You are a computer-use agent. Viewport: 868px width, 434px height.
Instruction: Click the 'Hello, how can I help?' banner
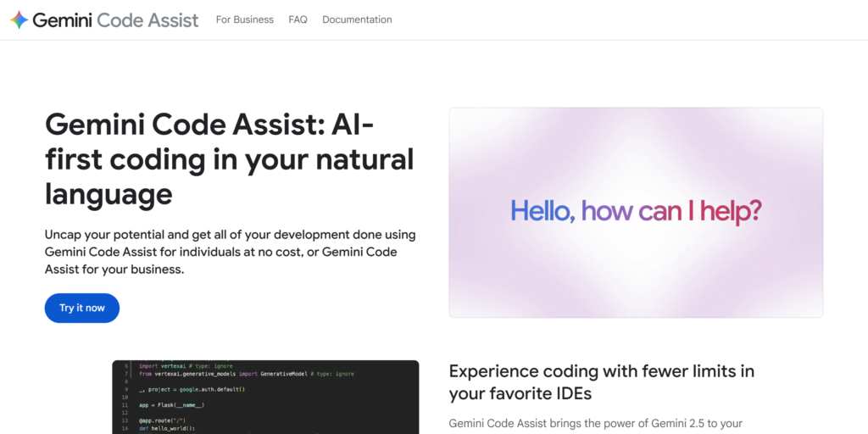click(x=636, y=213)
